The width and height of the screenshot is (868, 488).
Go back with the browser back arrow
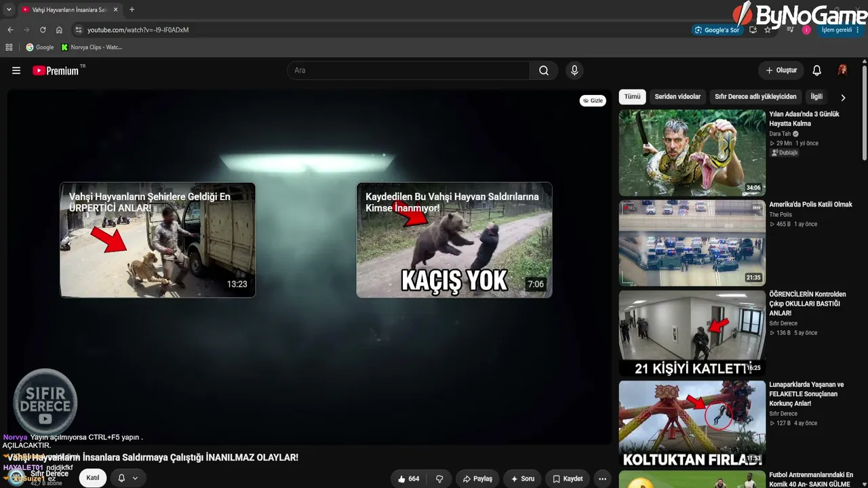tap(10, 30)
